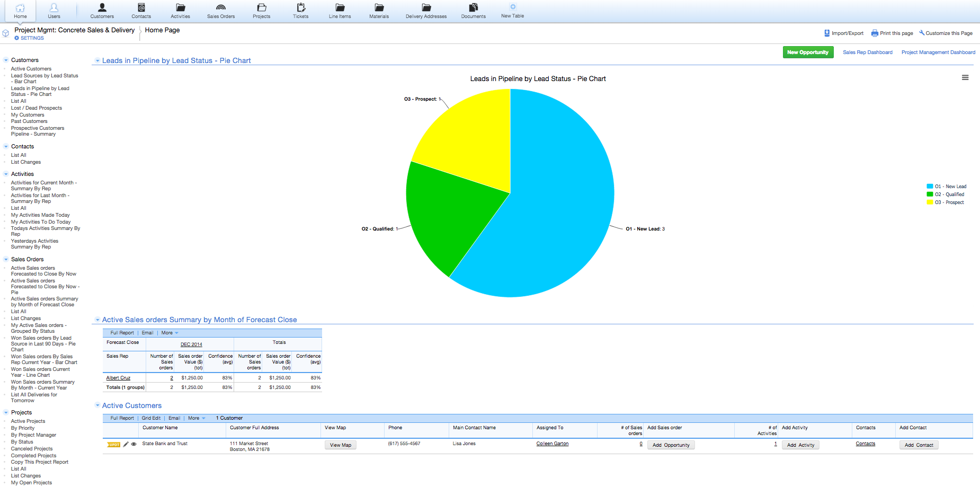Open the Tickets icon
Viewport: 980px width, 487px height.
301,7
